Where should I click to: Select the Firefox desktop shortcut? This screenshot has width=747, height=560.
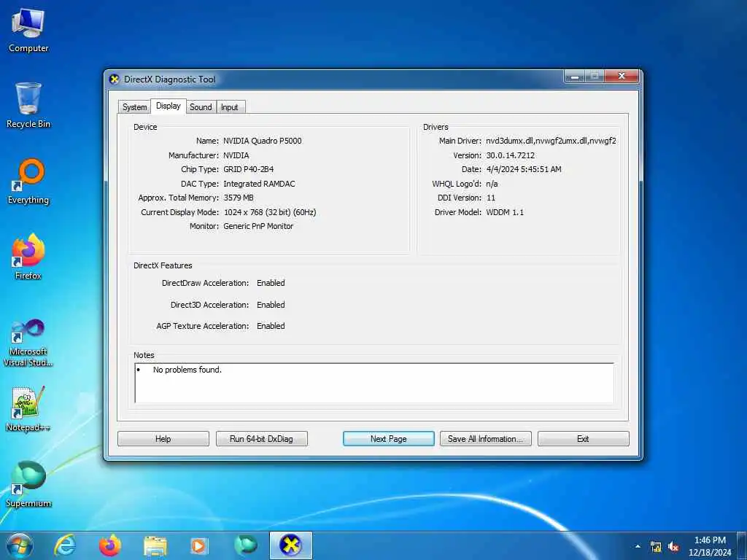[28, 257]
